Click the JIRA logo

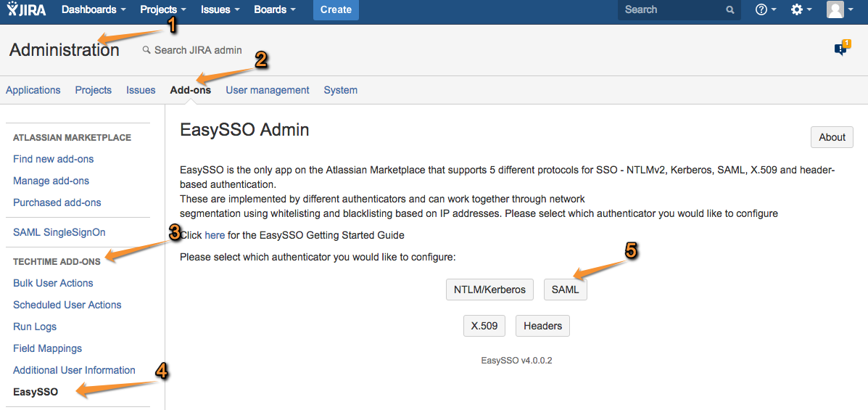27,9
